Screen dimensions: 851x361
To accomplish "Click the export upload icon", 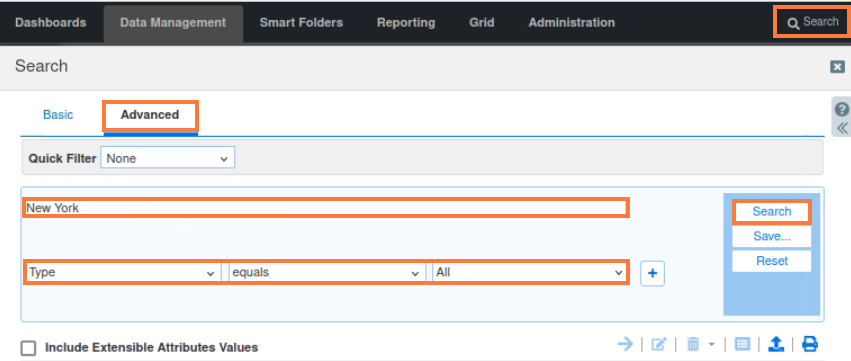I will pyautogui.click(x=776, y=344).
